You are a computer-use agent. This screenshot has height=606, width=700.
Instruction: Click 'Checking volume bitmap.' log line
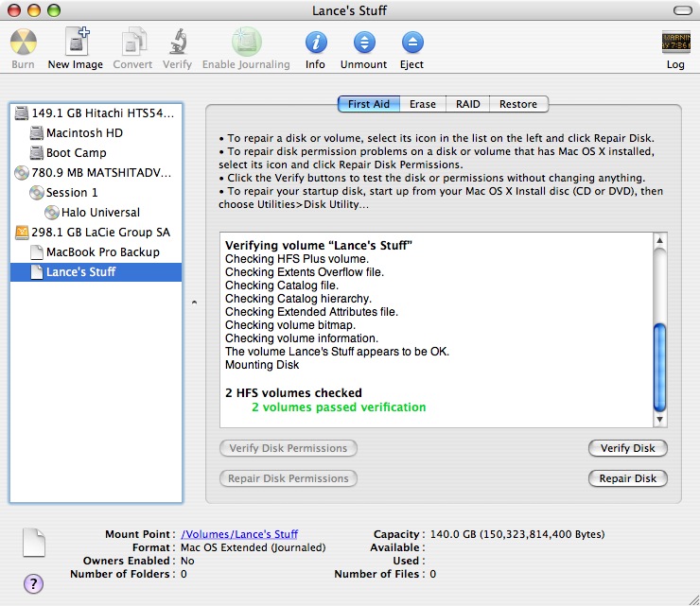click(x=290, y=325)
